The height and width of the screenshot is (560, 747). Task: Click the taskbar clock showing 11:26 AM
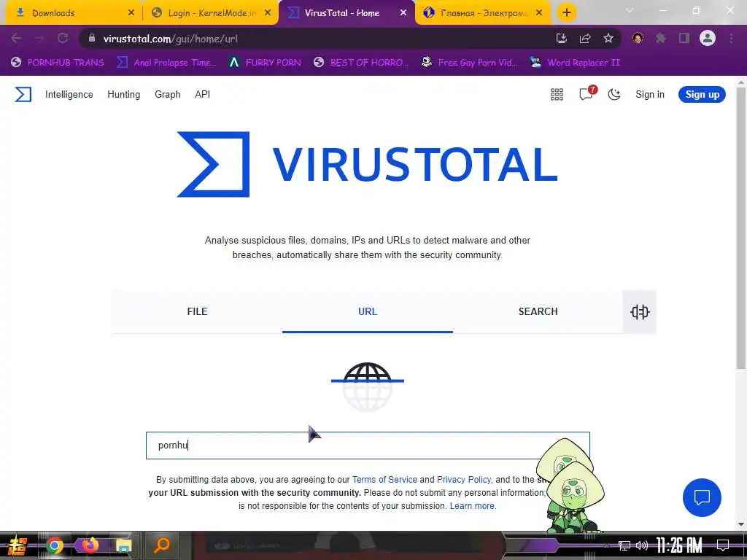(x=679, y=545)
